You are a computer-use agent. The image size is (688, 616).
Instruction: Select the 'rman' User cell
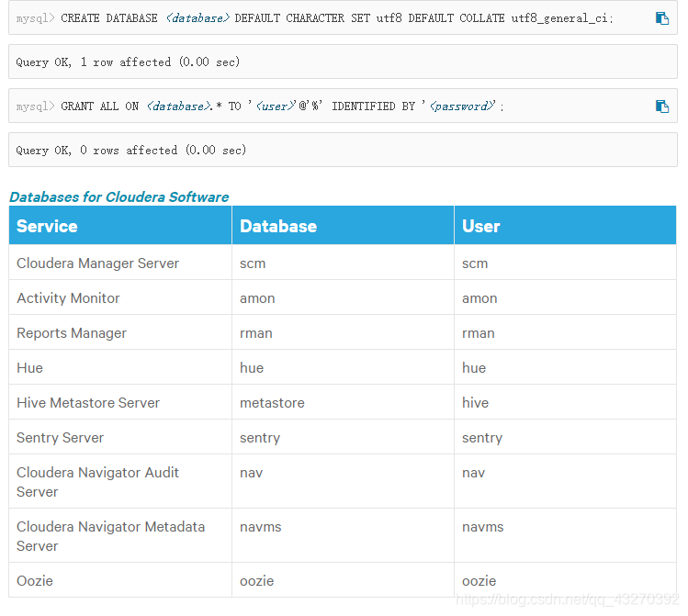click(x=565, y=332)
